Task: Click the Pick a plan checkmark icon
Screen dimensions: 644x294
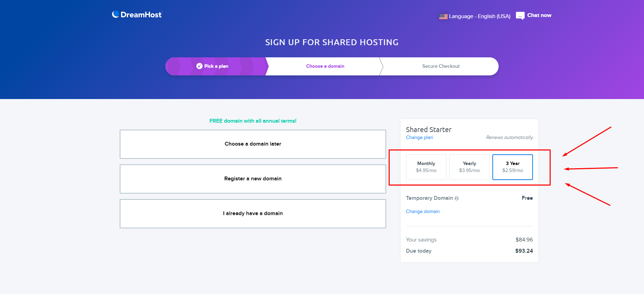Action: pos(200,66)
